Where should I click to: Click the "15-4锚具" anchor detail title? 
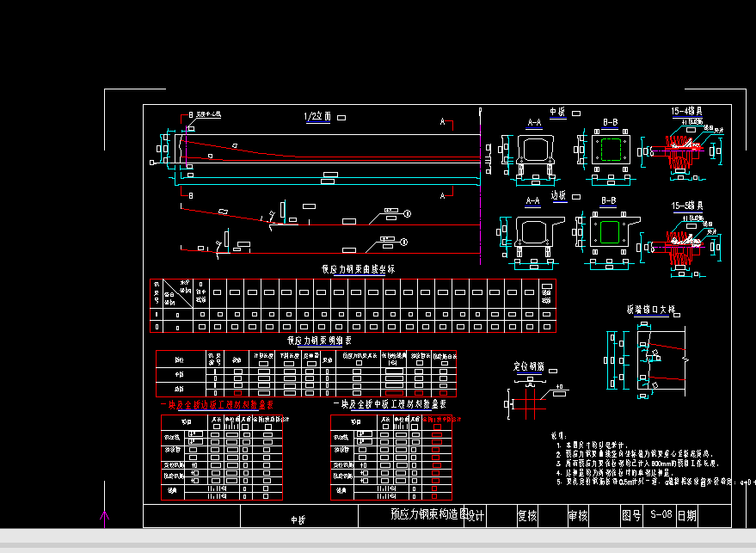pos(687,111)
